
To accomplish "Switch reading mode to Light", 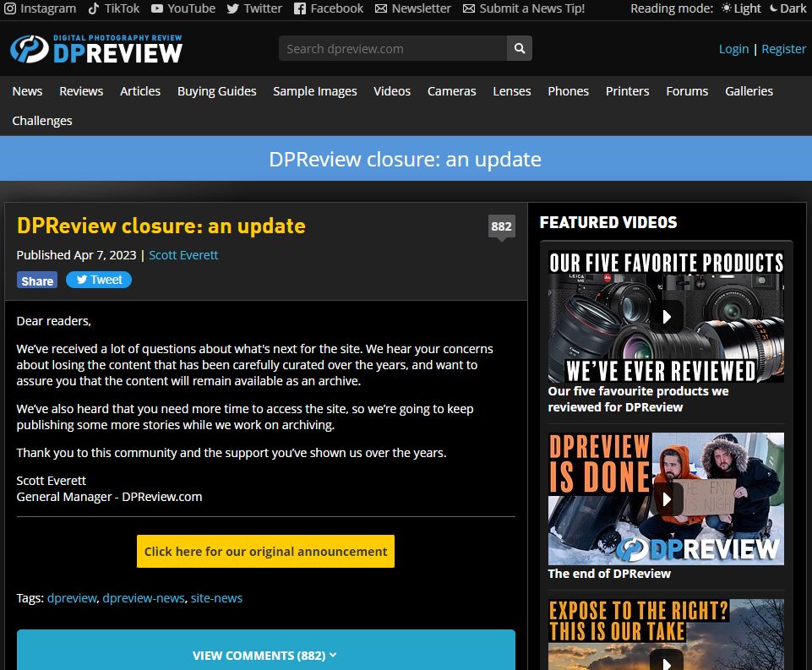I will point(742,8).
